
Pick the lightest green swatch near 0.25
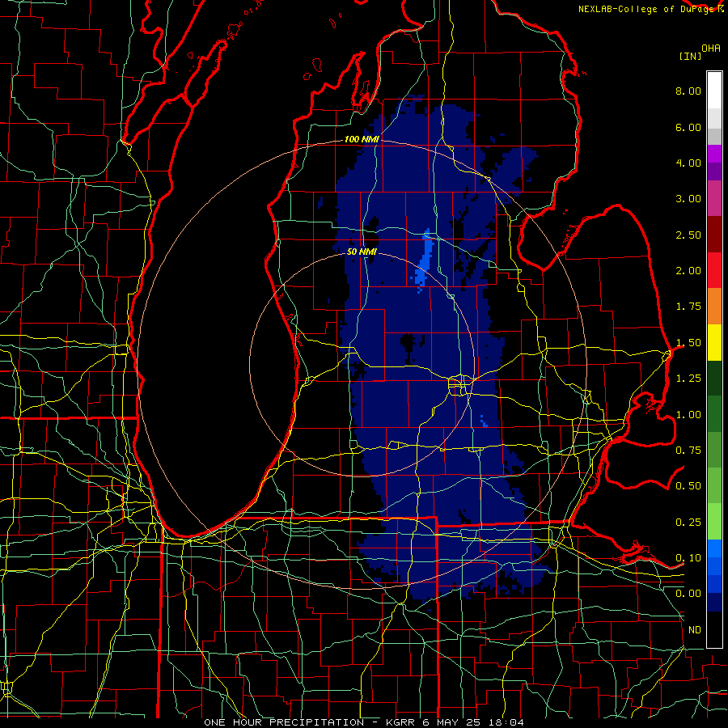point(714,522)
